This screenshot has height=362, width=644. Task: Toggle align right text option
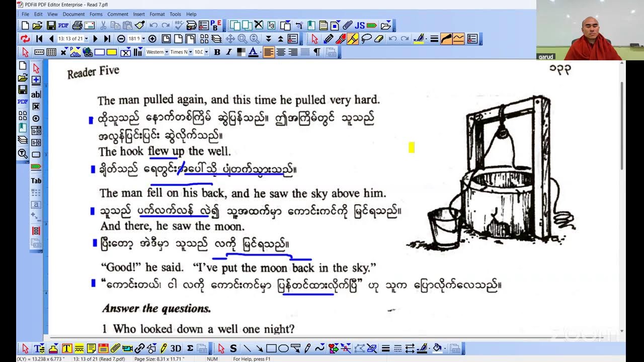[x=293, y=52]
